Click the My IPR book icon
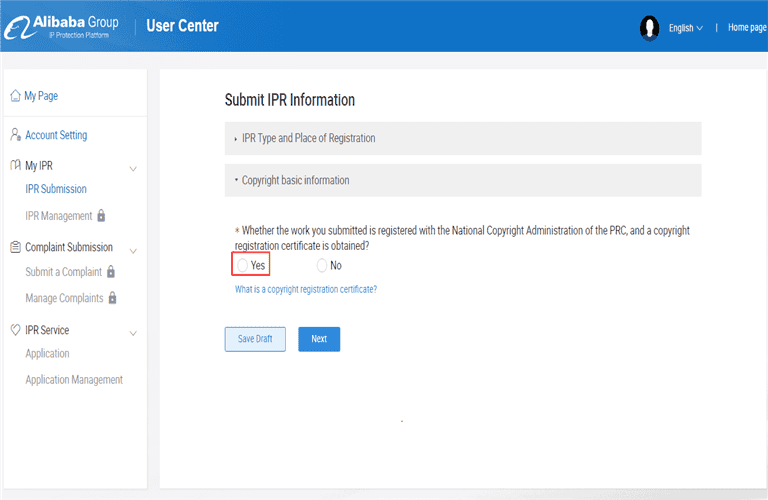Image resolution: width=768 pixels, height=500 pixels. 15,165
